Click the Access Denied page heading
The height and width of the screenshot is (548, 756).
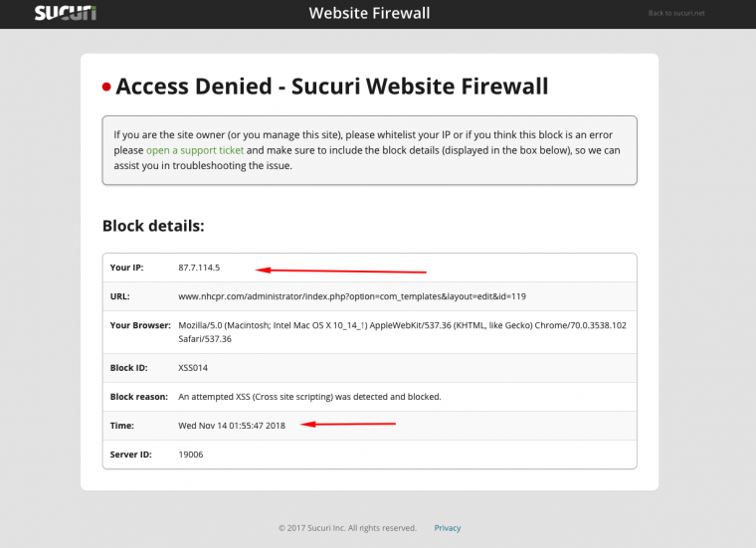coord(331,87)
